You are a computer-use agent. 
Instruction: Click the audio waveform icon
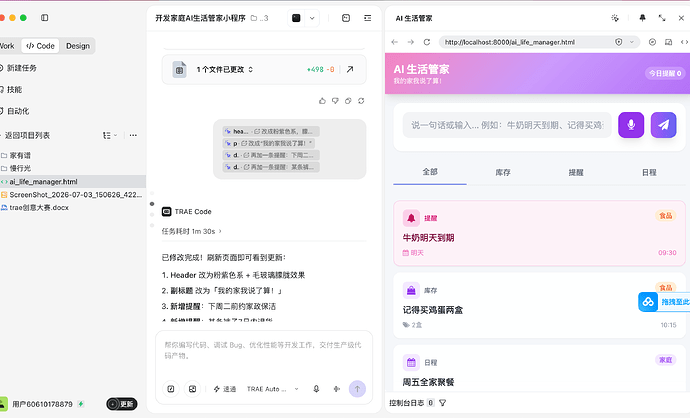(x=337, y=389)
